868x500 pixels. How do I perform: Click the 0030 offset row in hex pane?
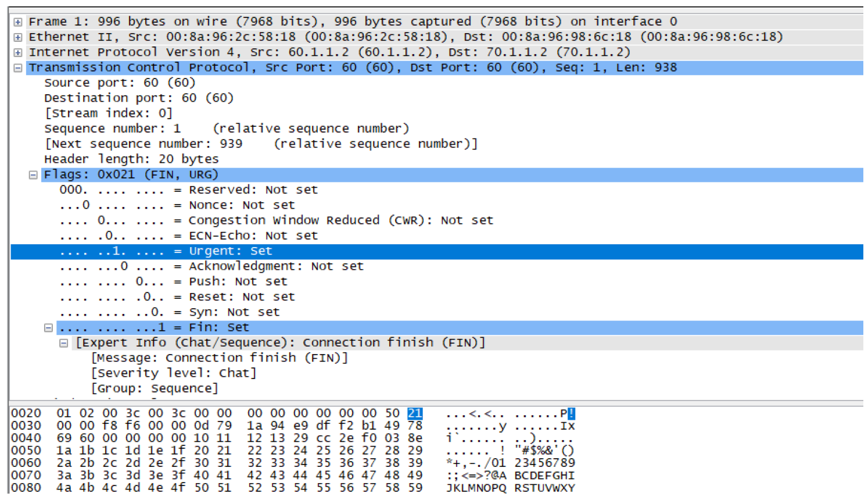point(26,426)
